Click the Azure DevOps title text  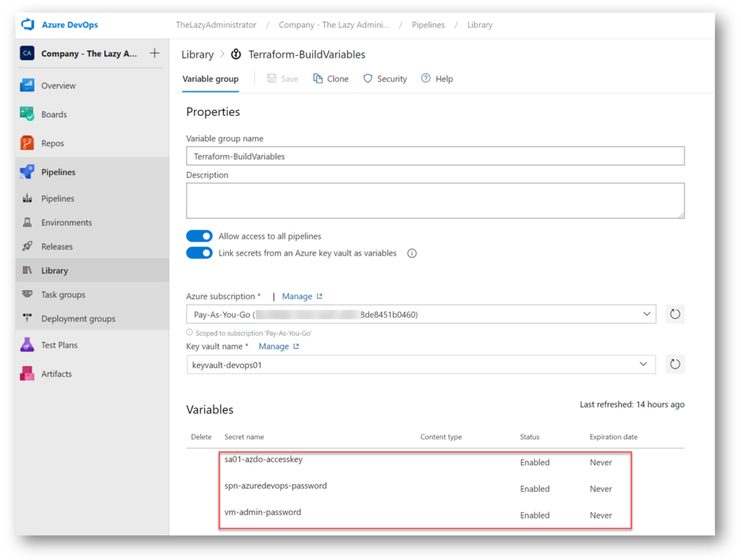[x=70, y=25]
